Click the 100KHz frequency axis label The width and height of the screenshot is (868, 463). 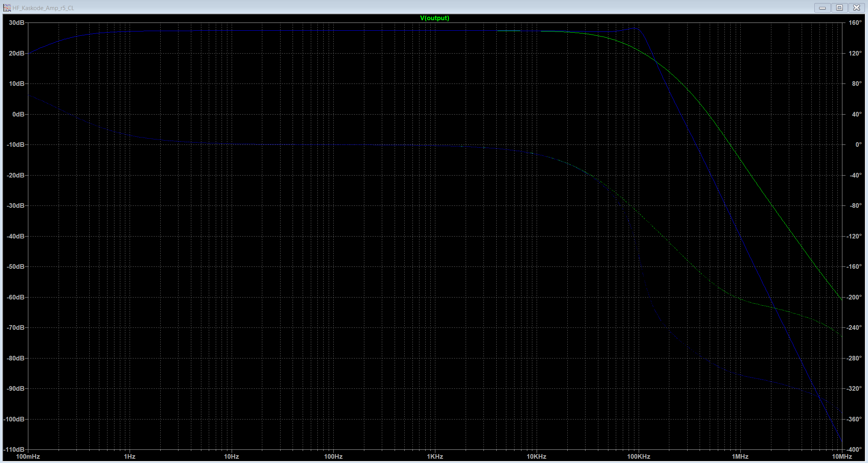point(639,456)
